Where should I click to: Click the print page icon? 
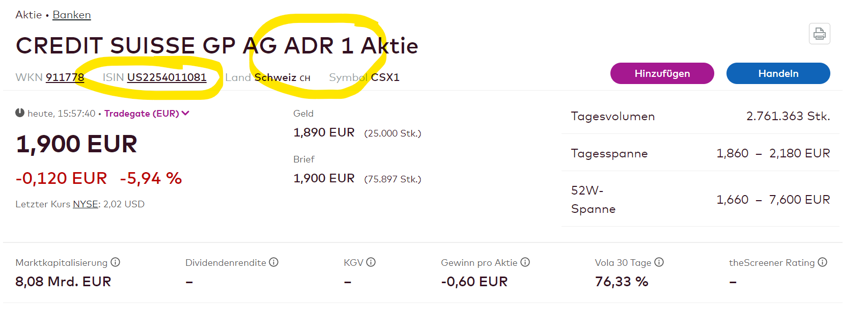[x=819, y=34]
